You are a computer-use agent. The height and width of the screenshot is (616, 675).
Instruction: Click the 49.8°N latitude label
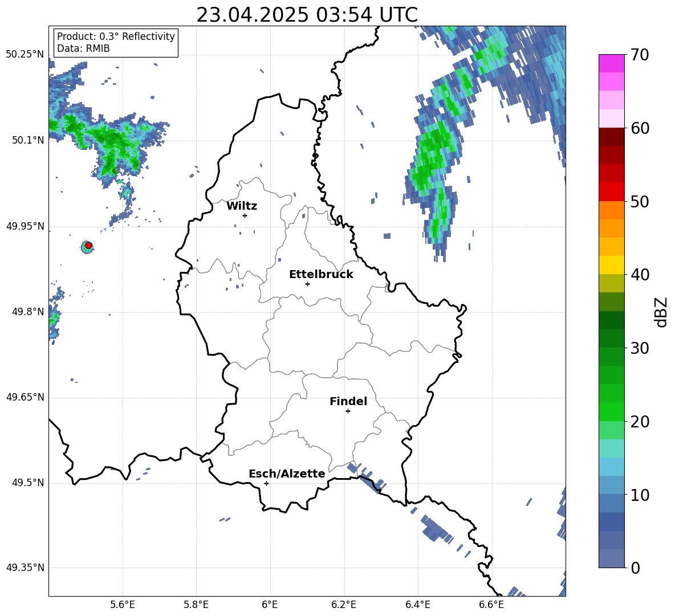(28, 312)
